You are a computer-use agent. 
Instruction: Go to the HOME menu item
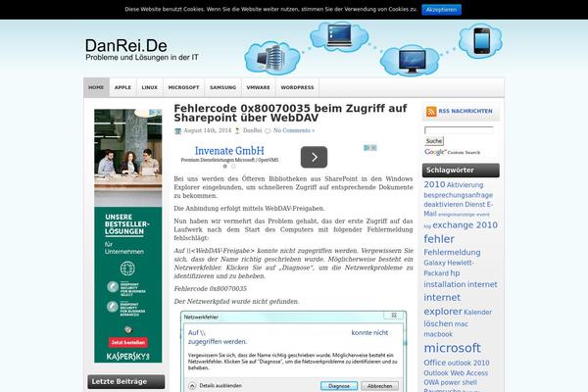[x=96, y=87]
